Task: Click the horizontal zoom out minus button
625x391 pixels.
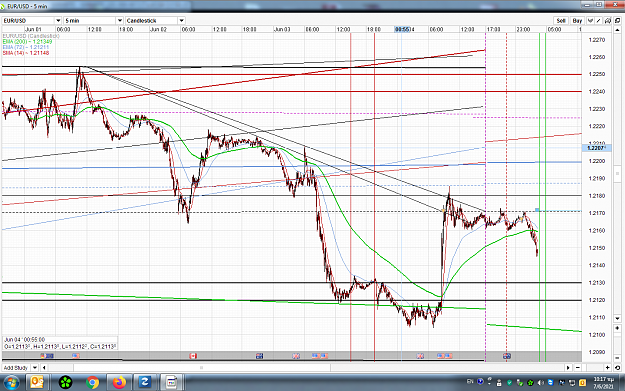Action: (x=578, y=367)
